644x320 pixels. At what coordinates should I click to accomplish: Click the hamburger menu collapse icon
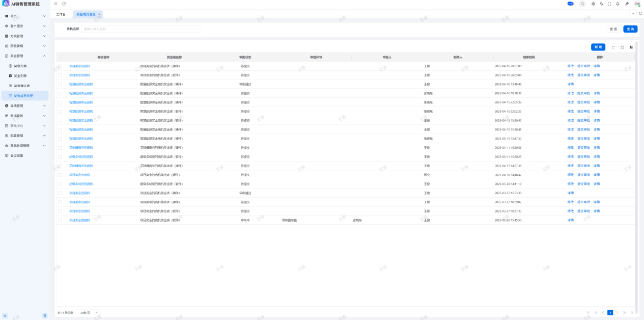coord(56,4)
